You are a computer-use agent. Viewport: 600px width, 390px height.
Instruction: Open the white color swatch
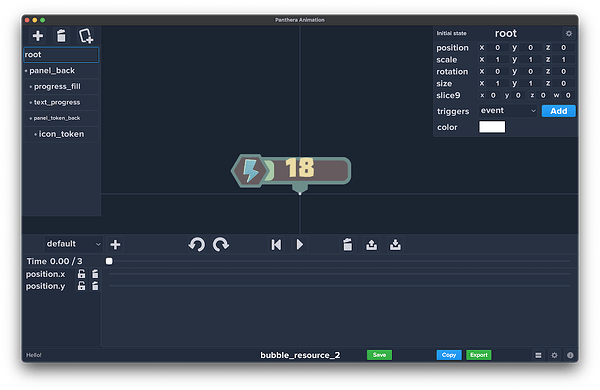point(492,127)
